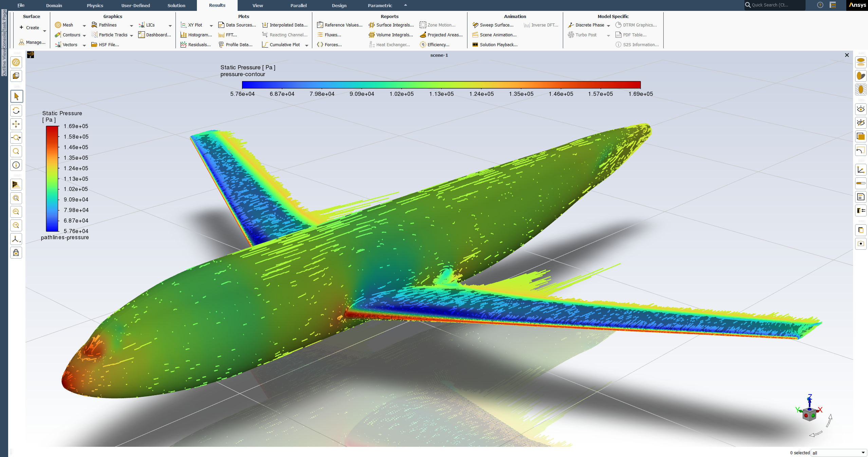
Task: Open the XY Plot dropdown arrow
Action: pos(211,25)
